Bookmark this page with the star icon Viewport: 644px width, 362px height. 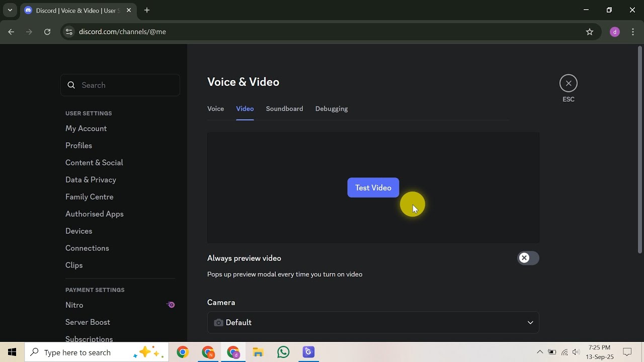coord(590,32)
